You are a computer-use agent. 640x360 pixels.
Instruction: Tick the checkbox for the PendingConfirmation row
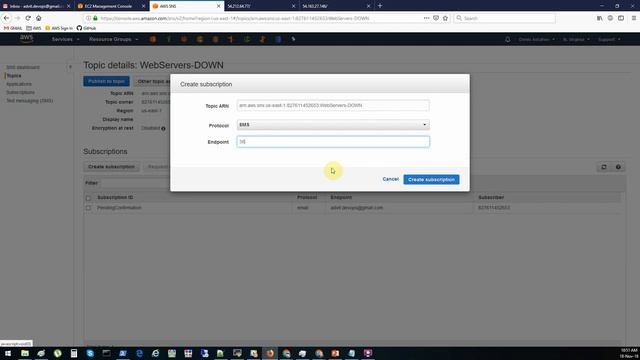tap(88, 208)
